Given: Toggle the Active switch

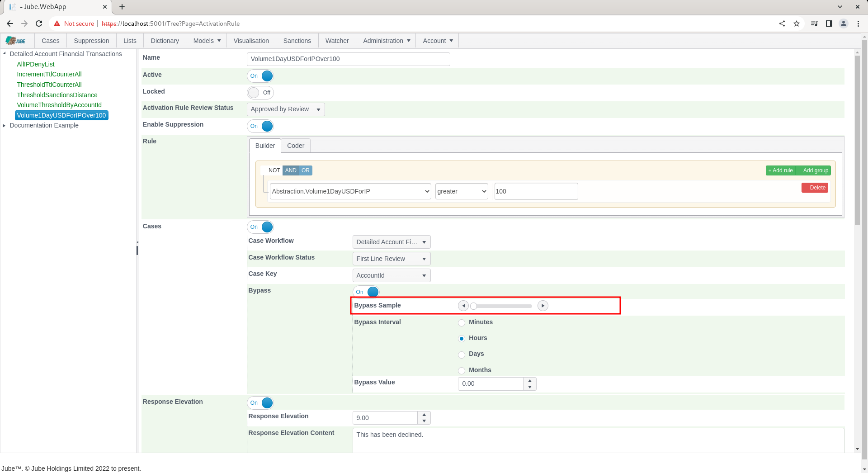Looking at the screenshot, I should pos(260,76).
